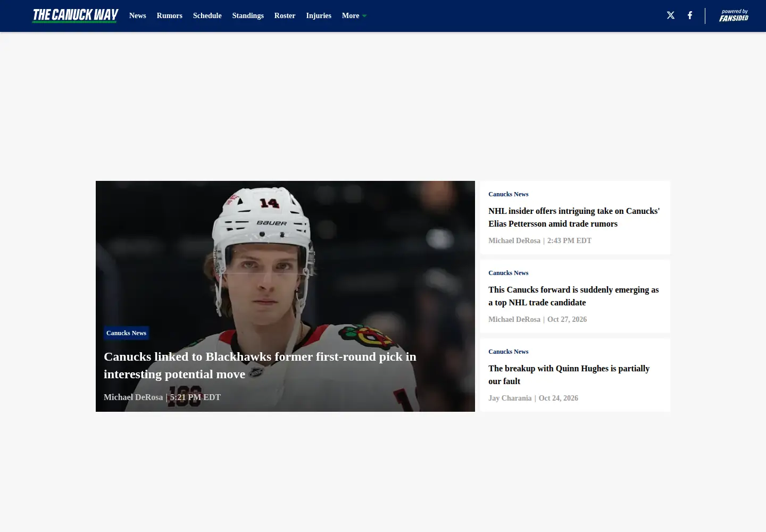
Task: Click Canucks News tag above trade candidate story
Action: pyautogui.click(x=509, y=273)
